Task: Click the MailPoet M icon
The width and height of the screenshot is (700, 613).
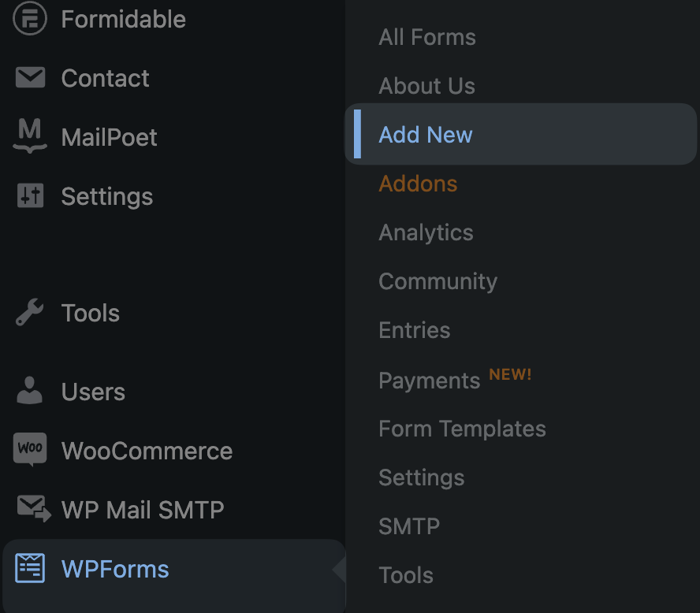Action: pos(30,136)
